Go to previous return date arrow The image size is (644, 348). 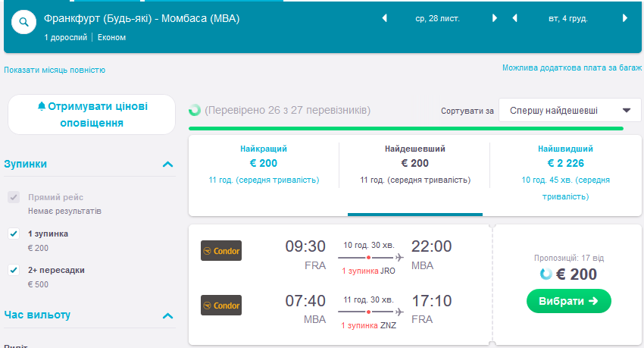tap(515, 18)
